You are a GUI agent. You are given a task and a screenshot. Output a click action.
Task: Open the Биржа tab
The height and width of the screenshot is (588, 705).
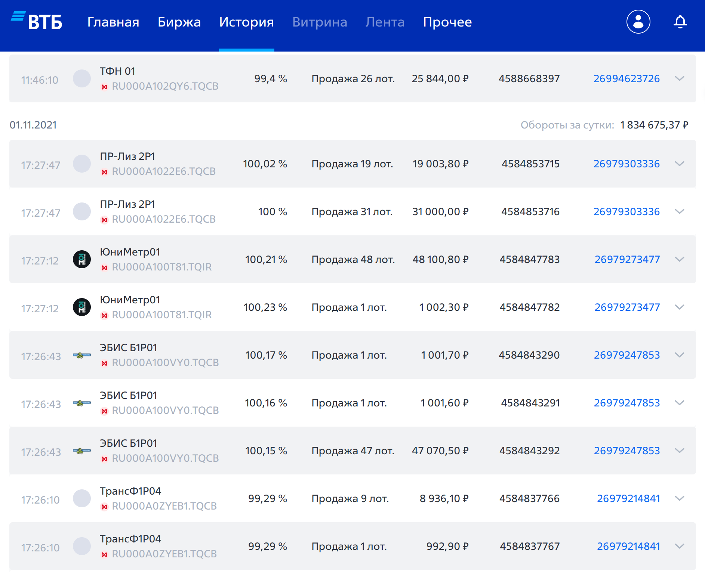point(179,22)
